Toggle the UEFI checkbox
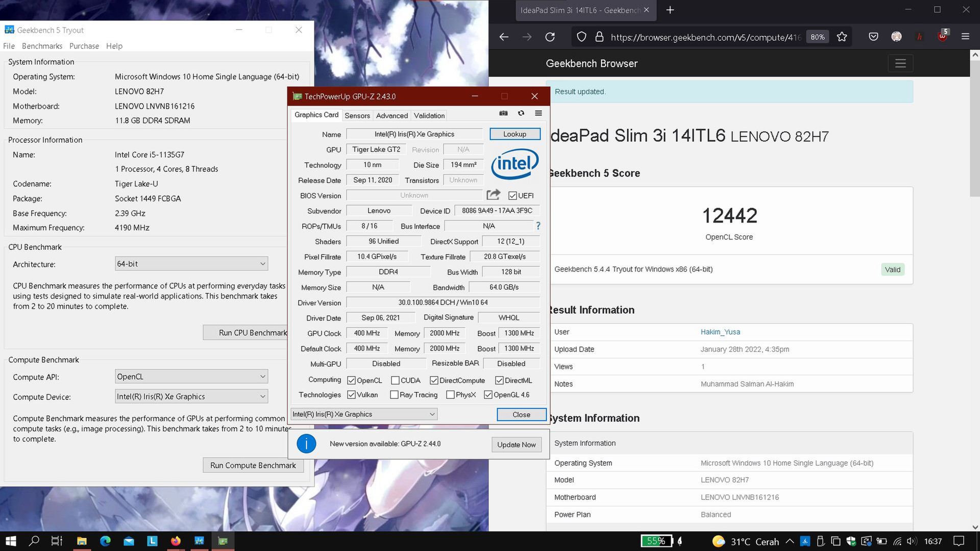The image size is (980, 551). point(512,195)
